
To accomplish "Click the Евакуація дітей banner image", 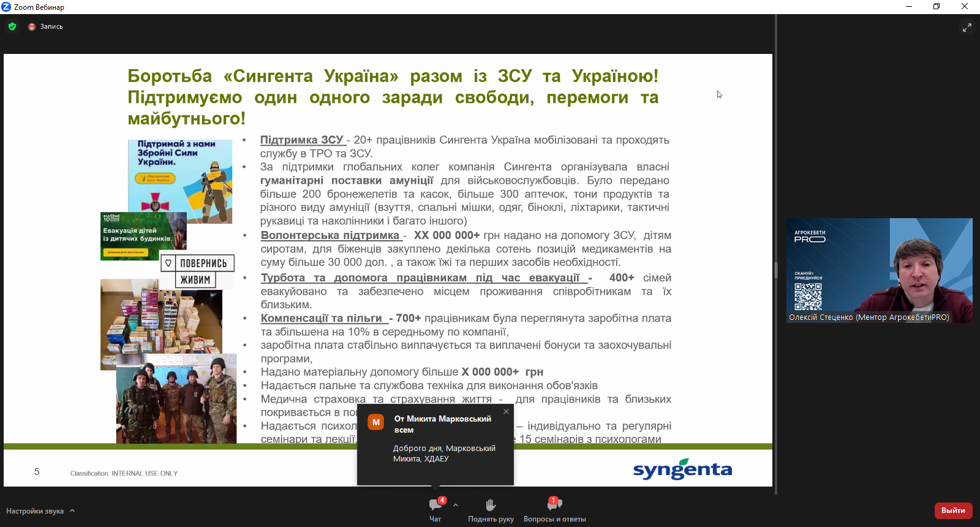I will (x=143, y=236).
